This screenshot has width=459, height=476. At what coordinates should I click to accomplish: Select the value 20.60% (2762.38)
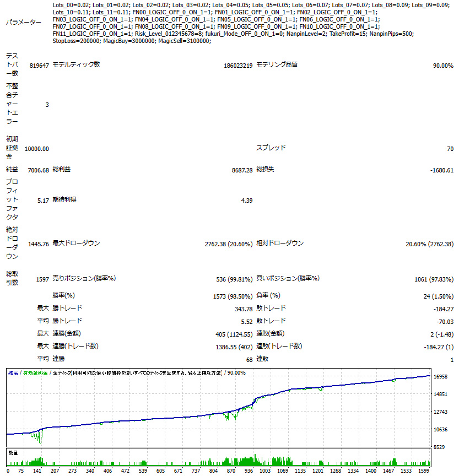click(430, 244)
